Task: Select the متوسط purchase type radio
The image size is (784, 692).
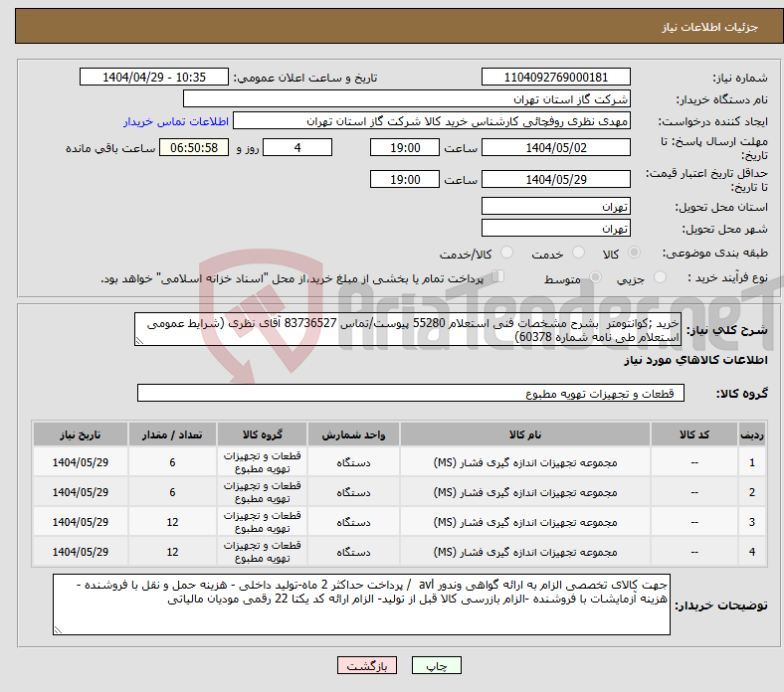Action: (595, 276)
